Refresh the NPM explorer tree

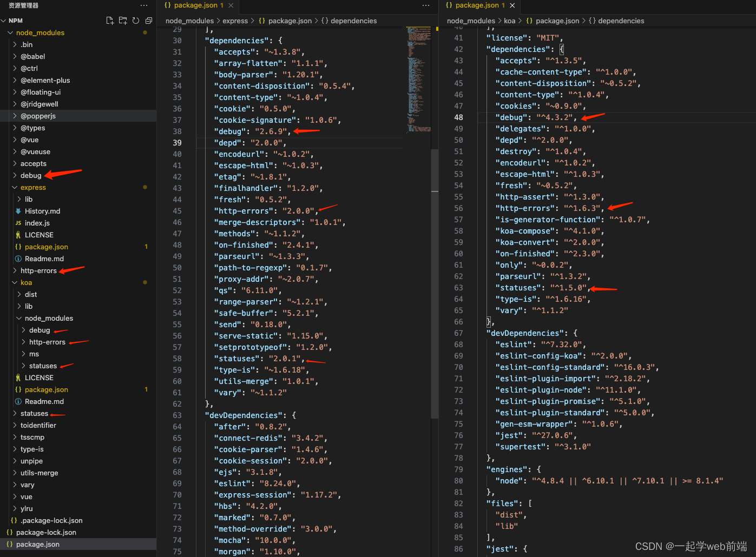coord(136,21)
